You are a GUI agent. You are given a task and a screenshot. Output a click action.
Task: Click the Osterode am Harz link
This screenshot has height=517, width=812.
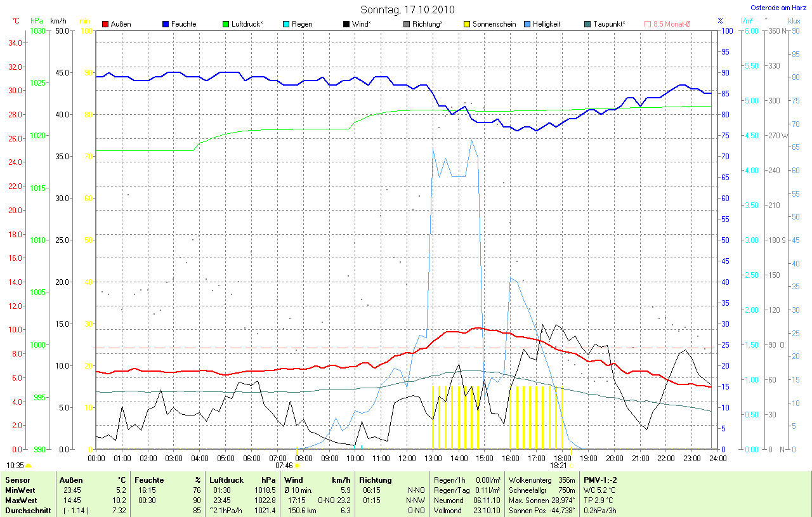pos(777,8)
